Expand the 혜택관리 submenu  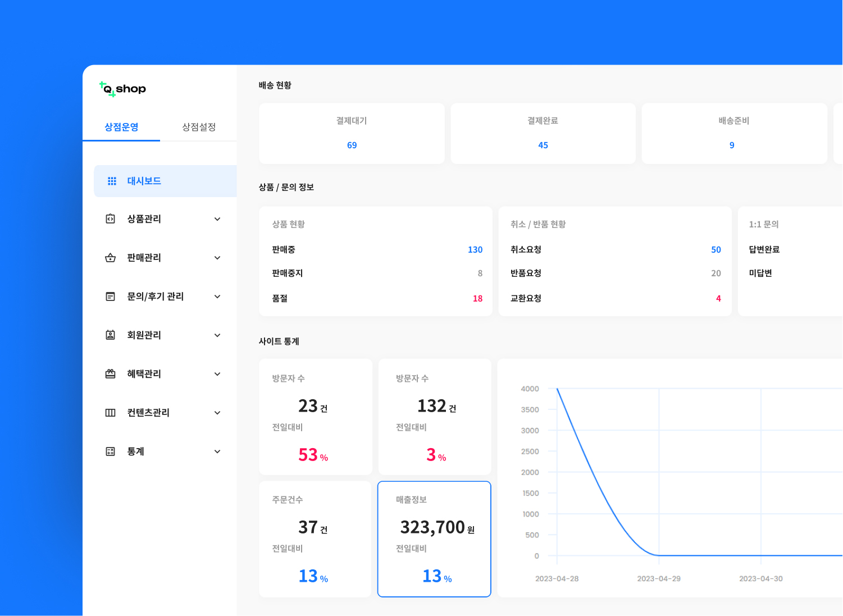pos(217,374)
